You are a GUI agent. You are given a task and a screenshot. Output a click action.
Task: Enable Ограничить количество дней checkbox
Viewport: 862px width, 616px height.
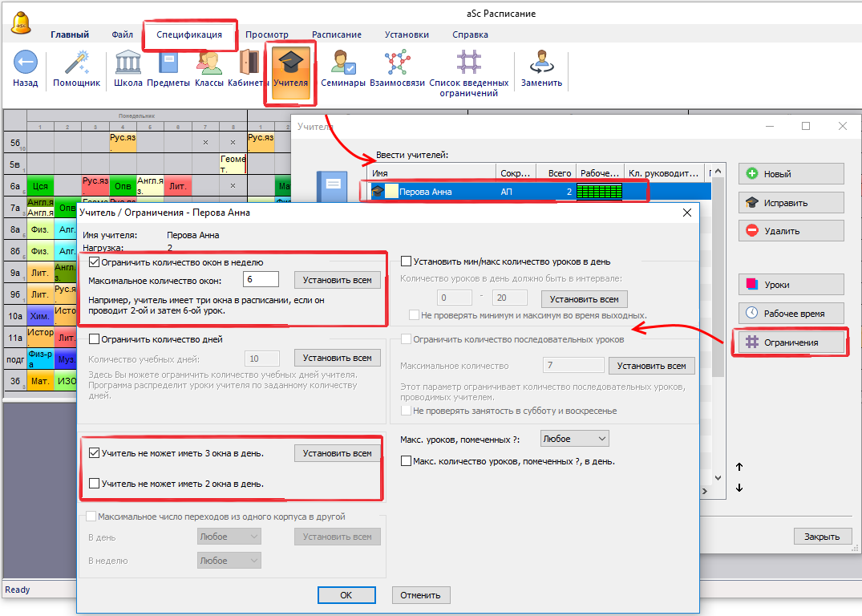(x=95, y=339)
